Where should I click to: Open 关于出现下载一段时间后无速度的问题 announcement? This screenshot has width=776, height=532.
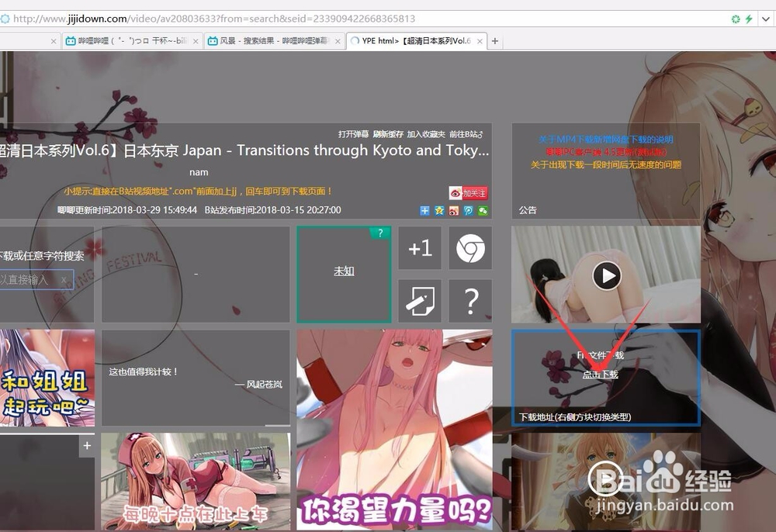[606, 164]
